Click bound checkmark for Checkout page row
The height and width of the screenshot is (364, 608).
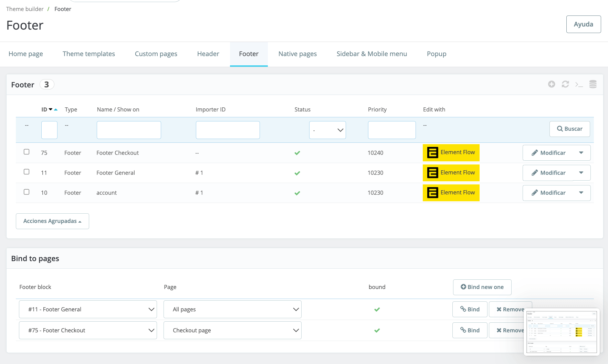(377, 331)
